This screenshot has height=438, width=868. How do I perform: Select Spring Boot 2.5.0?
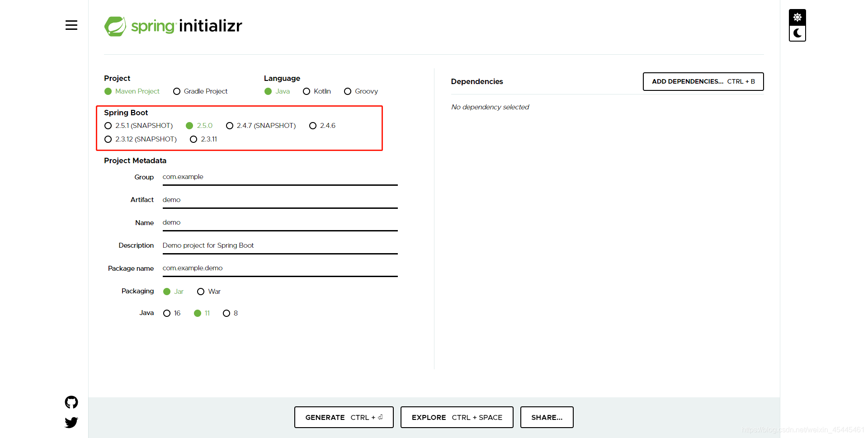[x=199, y=126]
